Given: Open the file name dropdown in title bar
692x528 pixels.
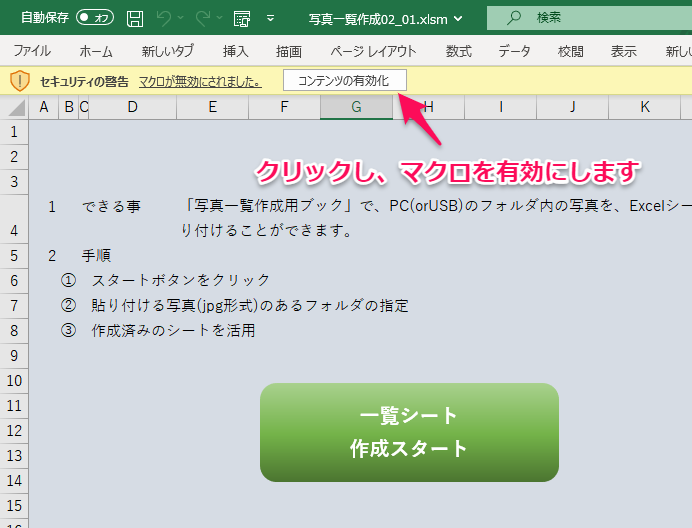Looking at the screenshot, I should [x=459, y=17].
